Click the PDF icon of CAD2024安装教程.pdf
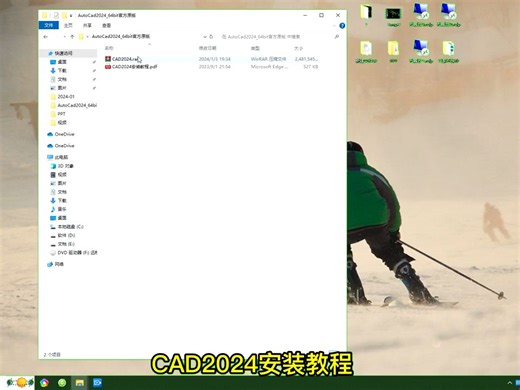 [108, 67]
